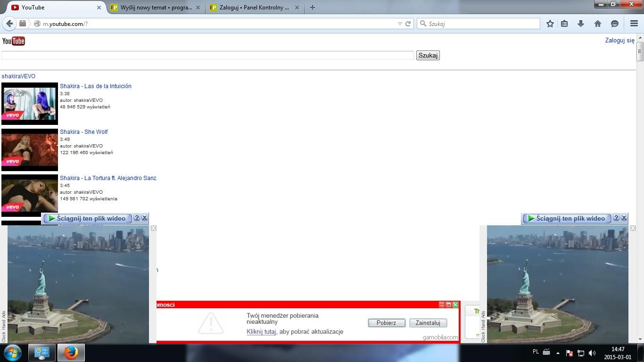This screenshot has height=362, width=644.
Task: Close the 'Zaloguj • Panel Kontrolny' tab
Action: [x=297, y=8]
